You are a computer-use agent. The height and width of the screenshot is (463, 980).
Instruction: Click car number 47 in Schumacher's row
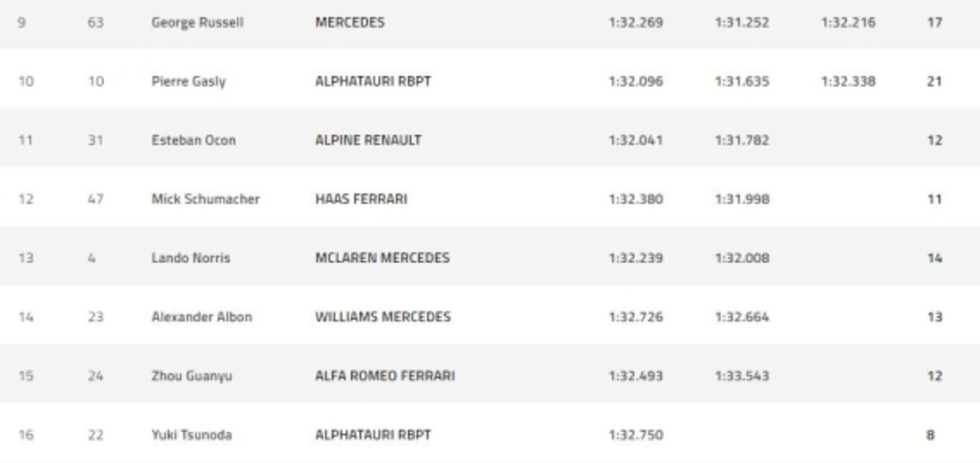[x=95, y=199]
